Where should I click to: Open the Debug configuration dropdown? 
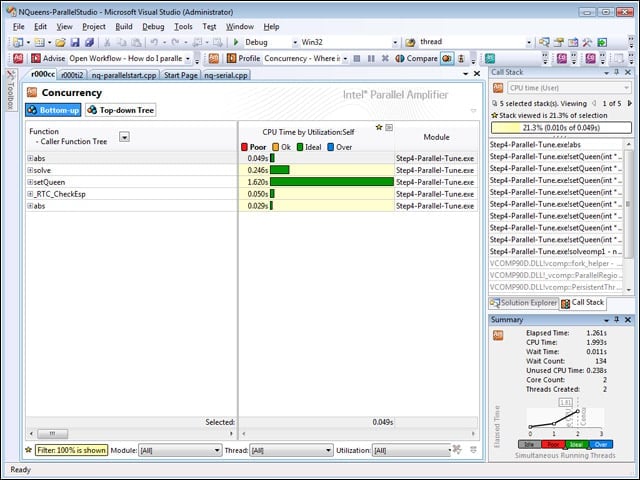pyautogui.click(x=295, y=42)
